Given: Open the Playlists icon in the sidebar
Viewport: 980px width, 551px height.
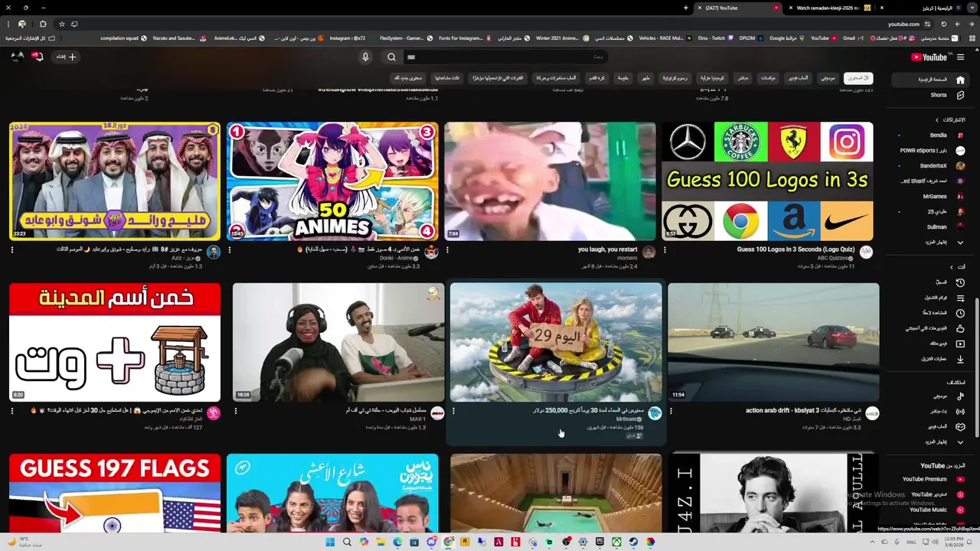Looking at the screenshot, I should 960,298.
